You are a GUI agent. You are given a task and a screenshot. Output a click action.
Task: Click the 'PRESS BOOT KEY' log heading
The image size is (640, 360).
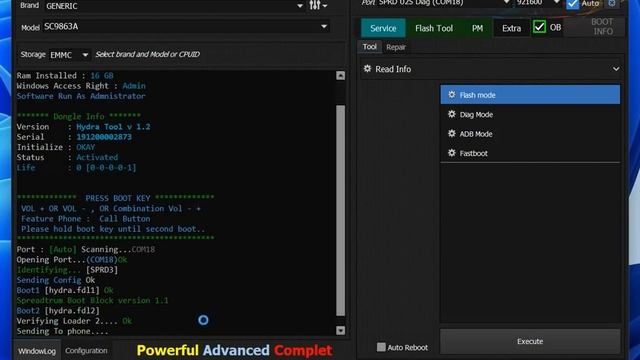click(118, 198)
